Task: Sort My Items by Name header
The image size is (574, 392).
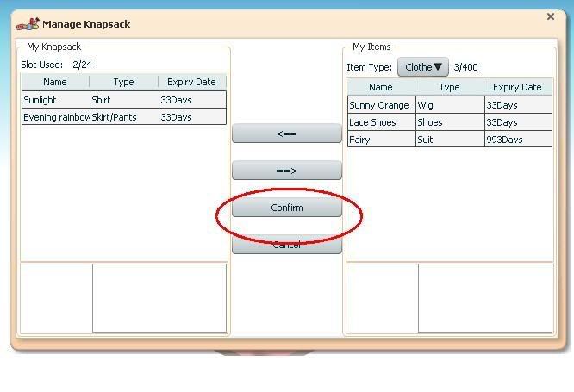Action: click(381, 88)
